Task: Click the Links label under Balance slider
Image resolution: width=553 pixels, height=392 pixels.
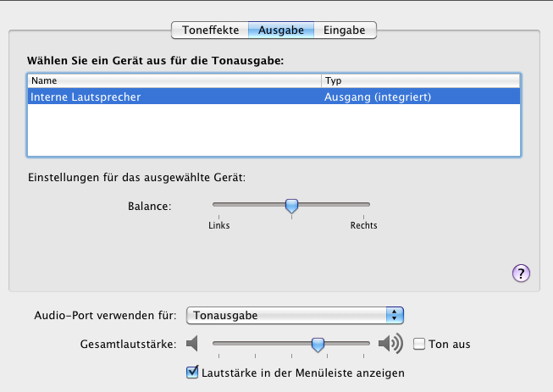Action: pyautogui.click(x=218, y=225)
